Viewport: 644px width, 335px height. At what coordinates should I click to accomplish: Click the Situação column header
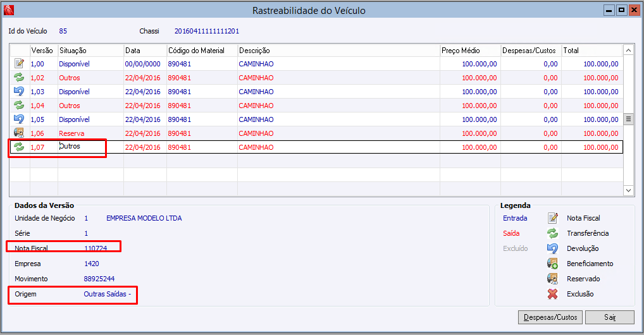click(x=90, y=51)
